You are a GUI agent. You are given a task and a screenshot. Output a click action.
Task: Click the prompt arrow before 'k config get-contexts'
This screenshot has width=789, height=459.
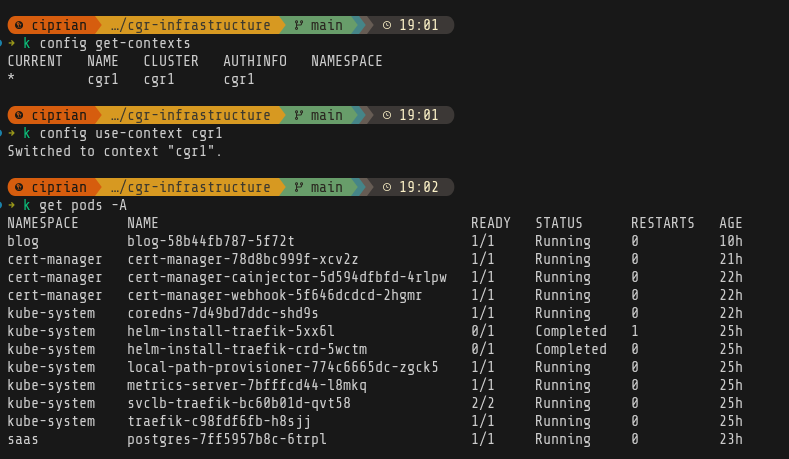tap(12, 43)
